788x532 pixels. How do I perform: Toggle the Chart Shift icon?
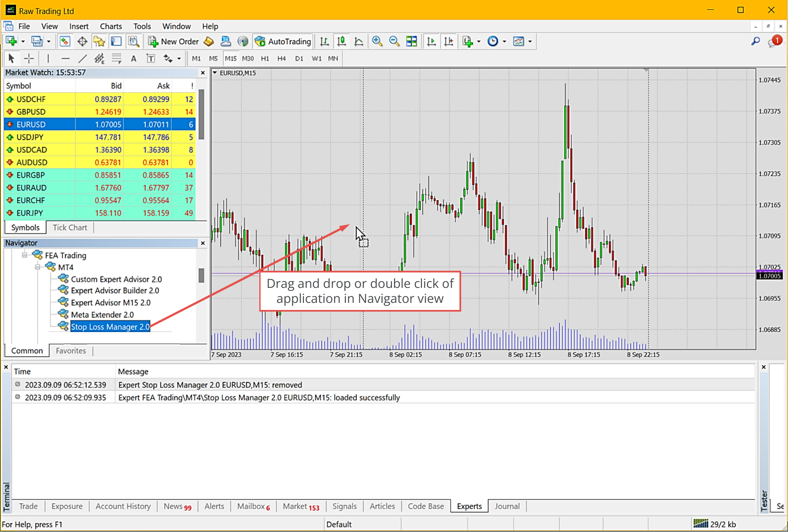pyautogui.click(x=449, y=41)
